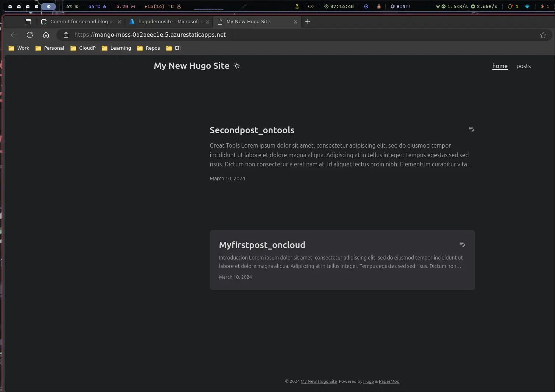Open the Repos bookmarks folder
Viewport: 555px width, 392px height.
click(x=148, y=48)
